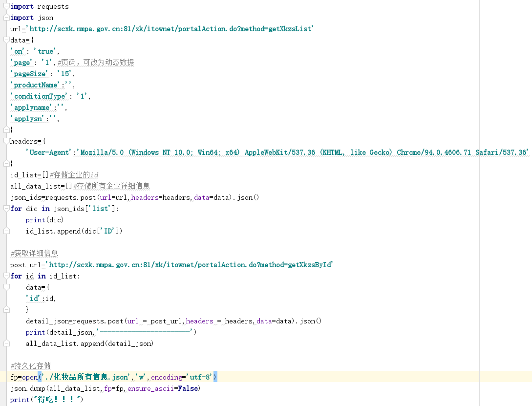
Task: Toggle fold marker at the brace closing 'applysn' dictionary
Action: 6,129
